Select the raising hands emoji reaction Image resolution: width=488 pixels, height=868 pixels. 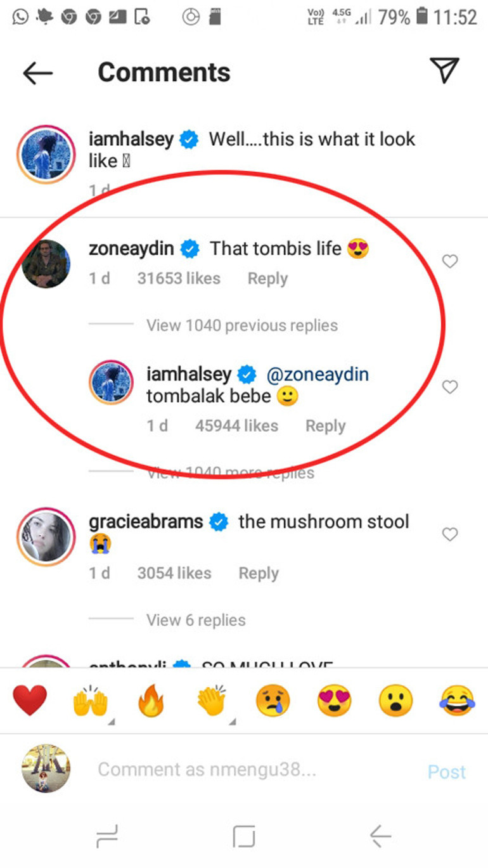point(91,700)
